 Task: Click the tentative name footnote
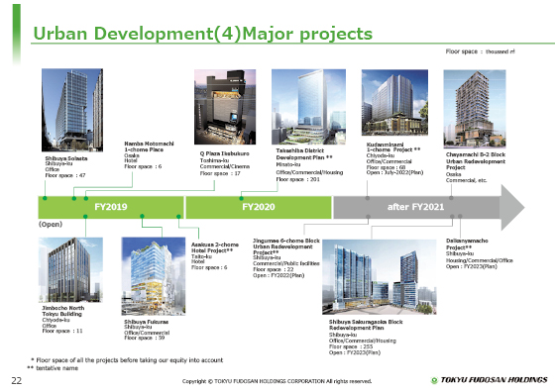(53, 368)
